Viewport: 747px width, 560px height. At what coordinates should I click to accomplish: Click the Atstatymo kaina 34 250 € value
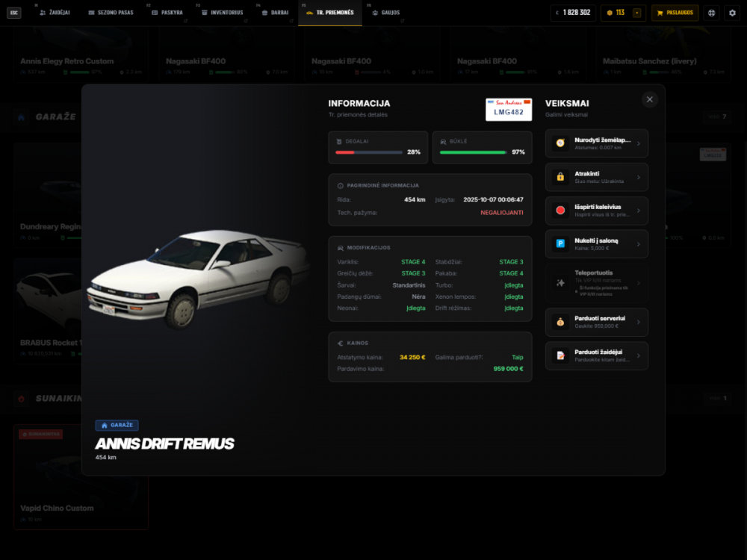[x=412, y=358]
